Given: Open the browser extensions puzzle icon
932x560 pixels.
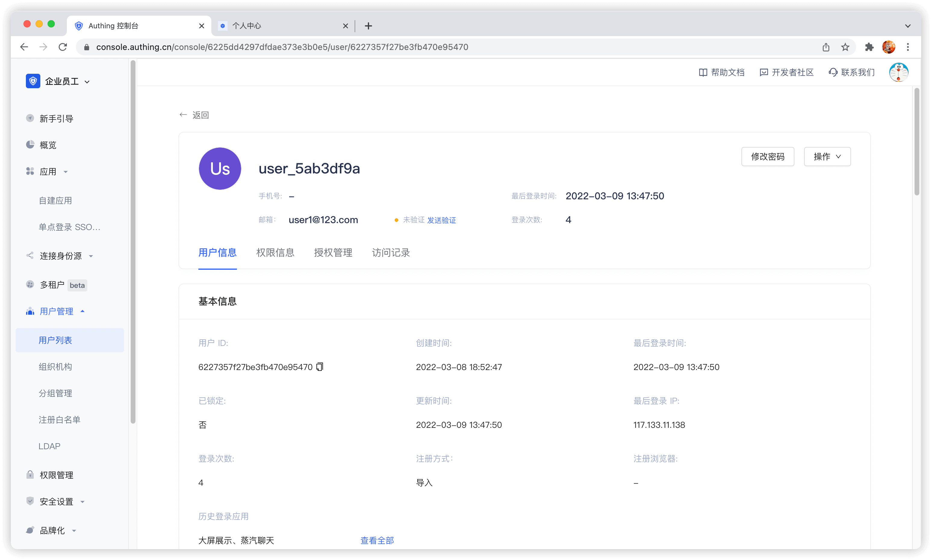Looking at the screenshot, I should [x=869, y=47].
